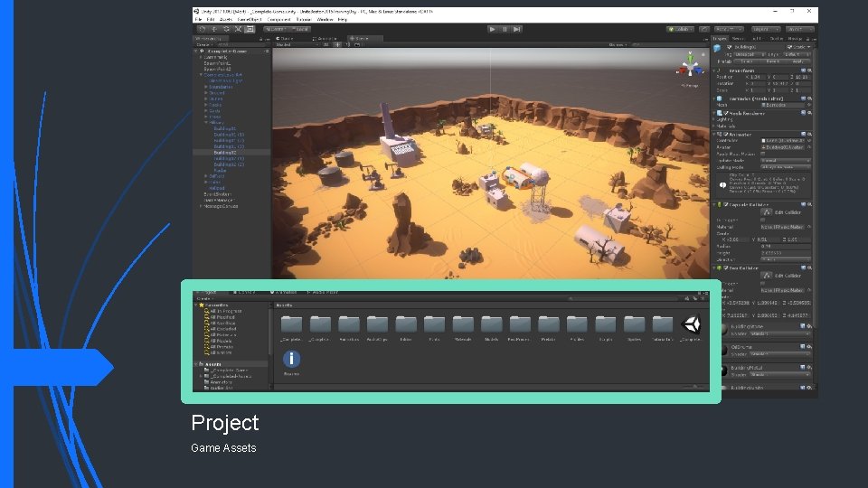
Task: Collapse the Transform component section
Action: (714, 70)
